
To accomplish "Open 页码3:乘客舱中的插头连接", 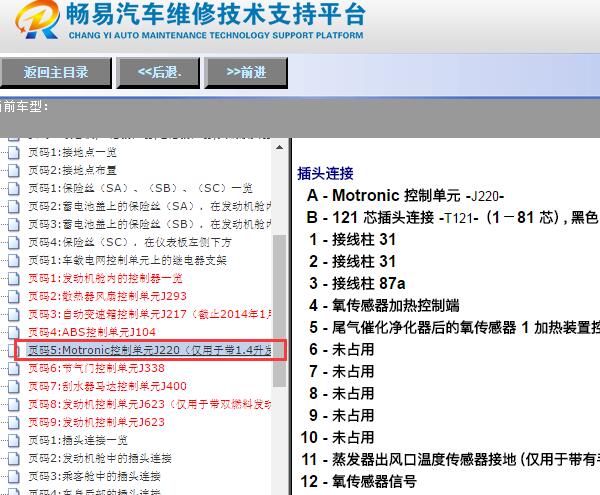I will click(95, 476).
